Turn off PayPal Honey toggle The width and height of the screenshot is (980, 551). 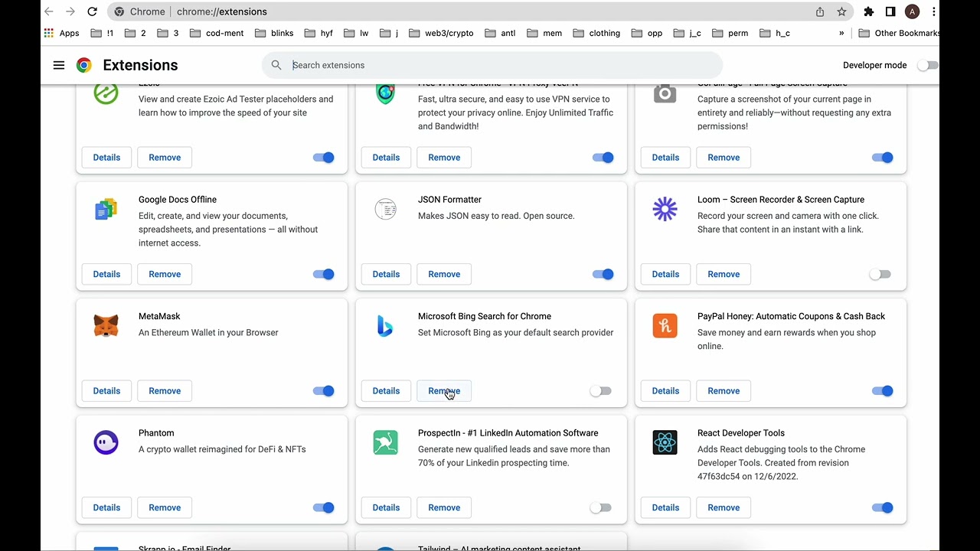pyautogui.click(x=882, y=391)
